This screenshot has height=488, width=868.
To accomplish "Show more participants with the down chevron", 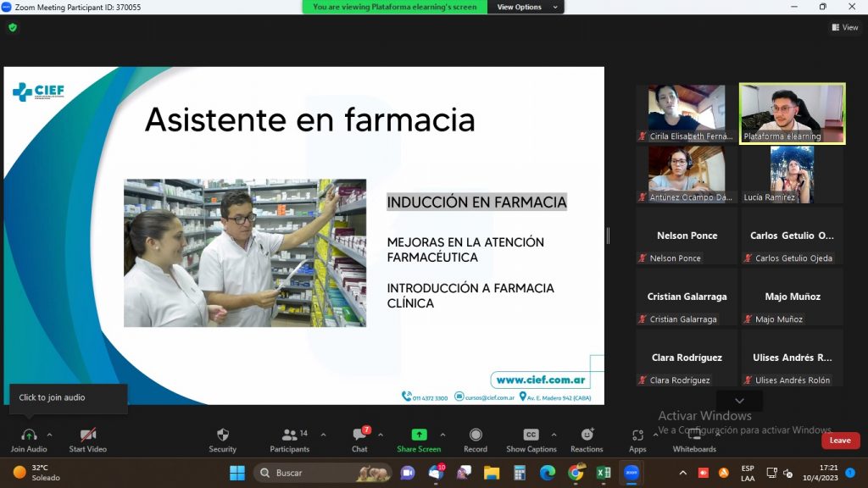I will 739,401.
